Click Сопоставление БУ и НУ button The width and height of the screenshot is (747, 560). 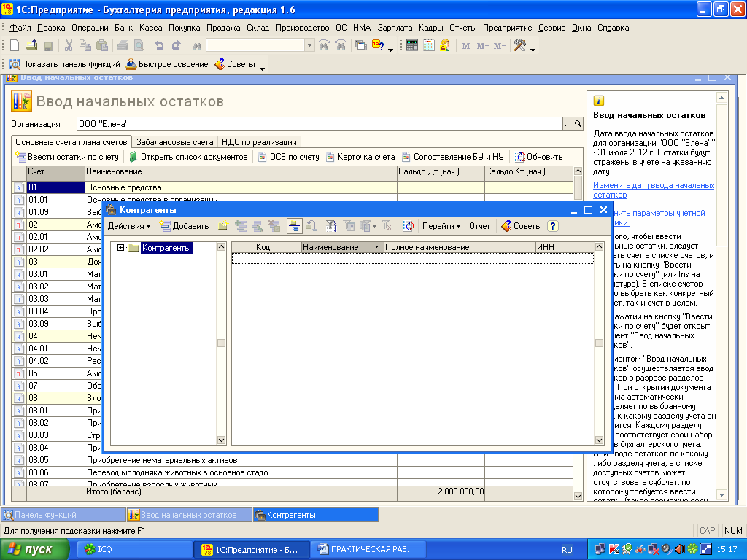point(452,157)
